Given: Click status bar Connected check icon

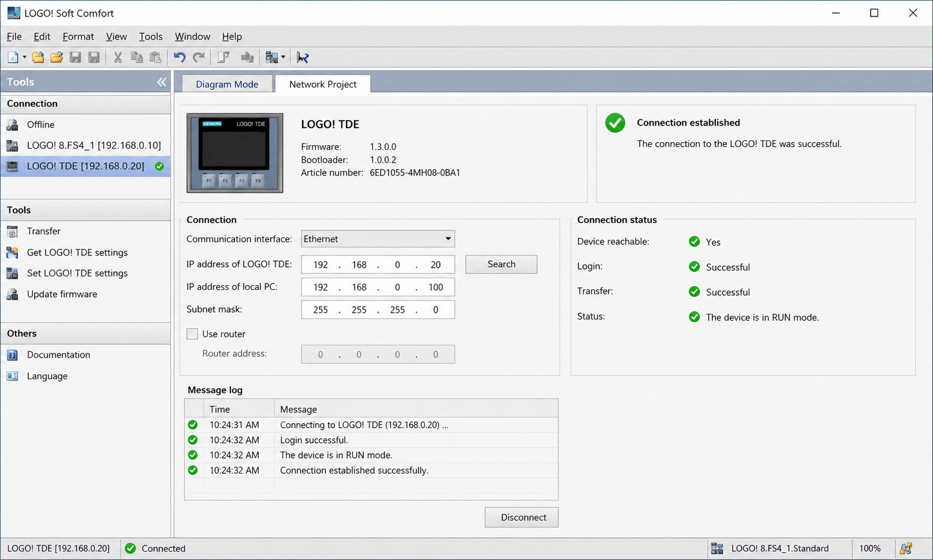Looking at the screenshot, I should (131, 548).
